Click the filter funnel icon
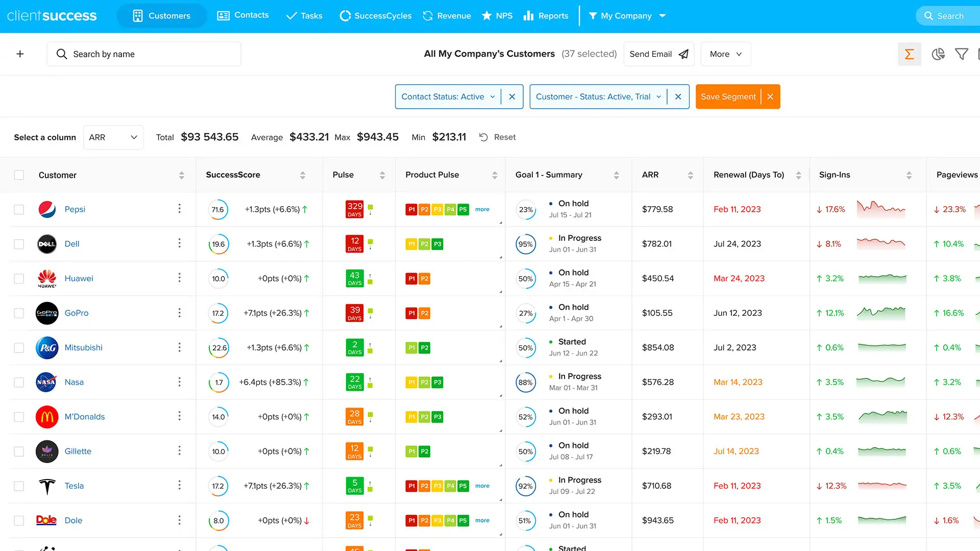This screenshot has height=551, width=980. (962, 54)
